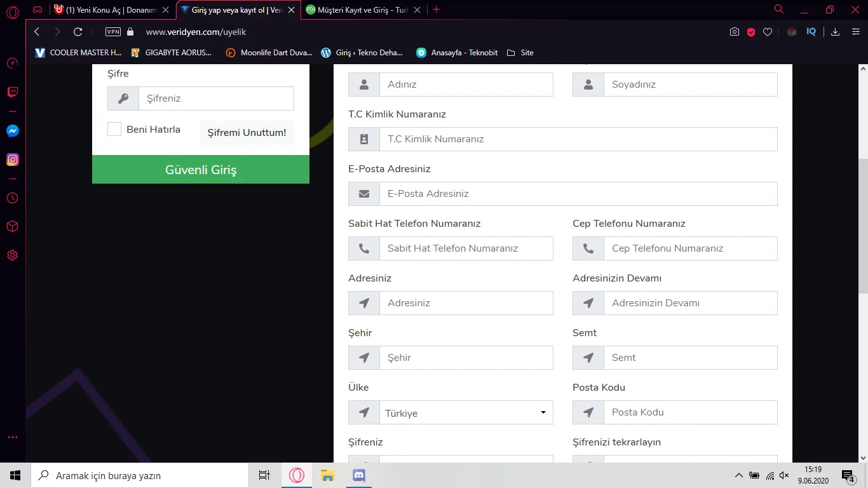Focus the Adınız input field

[466, 85]
